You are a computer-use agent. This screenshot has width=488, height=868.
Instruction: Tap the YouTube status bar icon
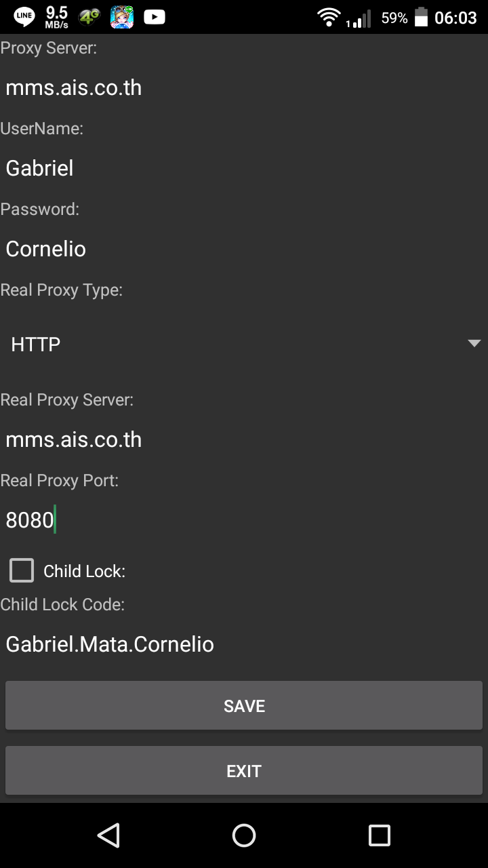click(x=155, y=17)
